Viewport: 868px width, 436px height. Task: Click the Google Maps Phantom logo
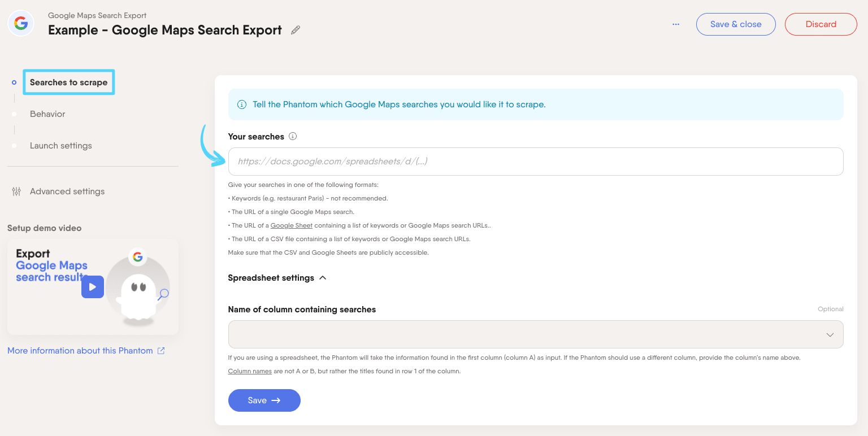pos(20,23)
